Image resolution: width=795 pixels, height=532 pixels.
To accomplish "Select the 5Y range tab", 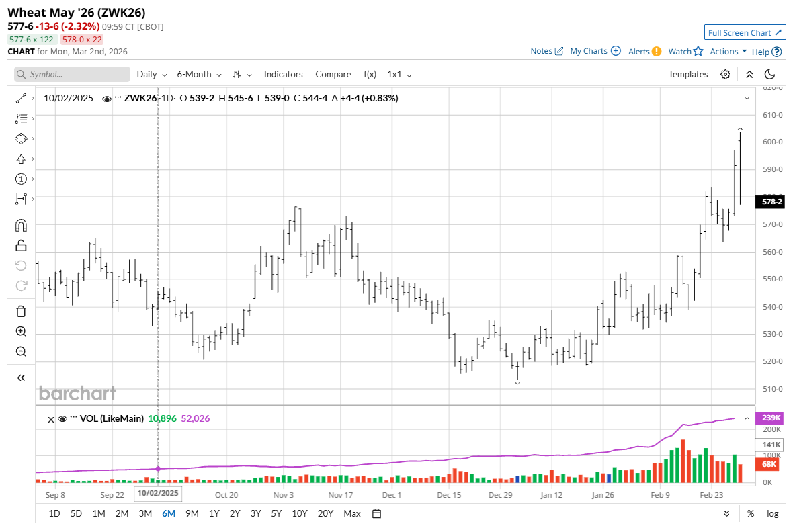I will coord(276,514).
